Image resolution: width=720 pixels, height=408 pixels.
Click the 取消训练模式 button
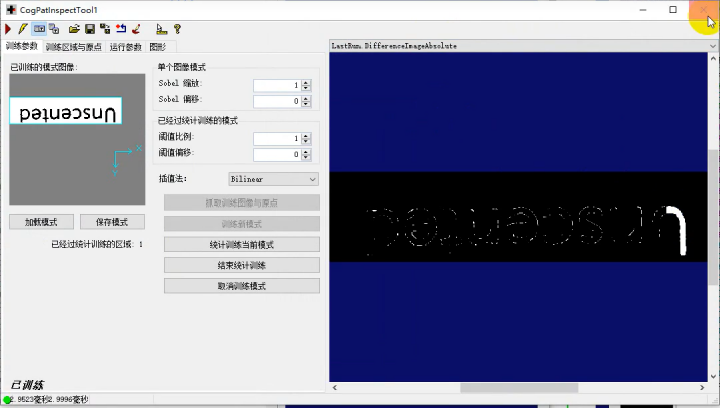(242, 286)
